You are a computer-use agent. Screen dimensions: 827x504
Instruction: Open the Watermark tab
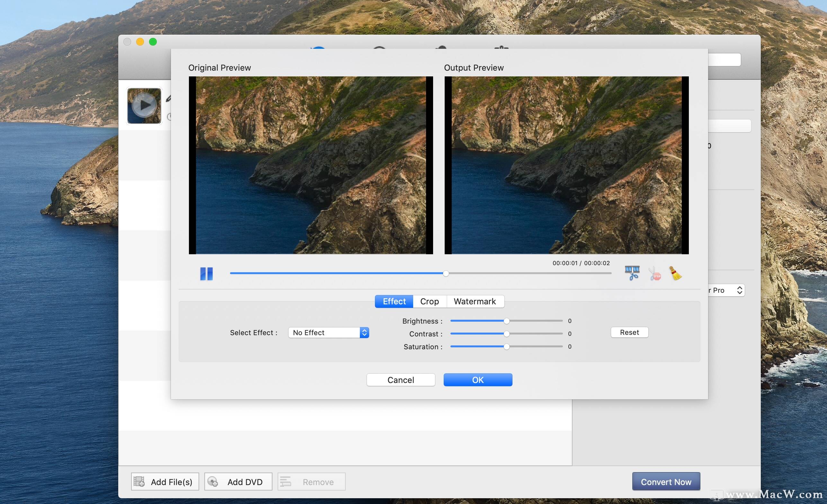(475, 301)
